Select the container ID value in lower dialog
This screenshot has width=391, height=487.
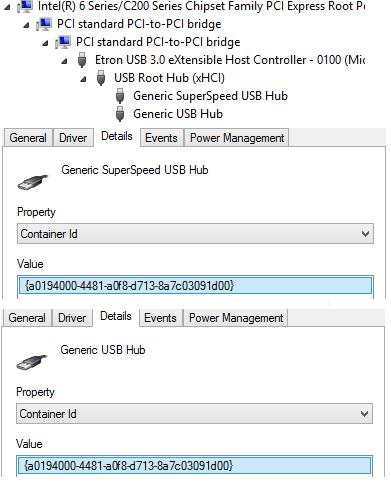(194, 466)
